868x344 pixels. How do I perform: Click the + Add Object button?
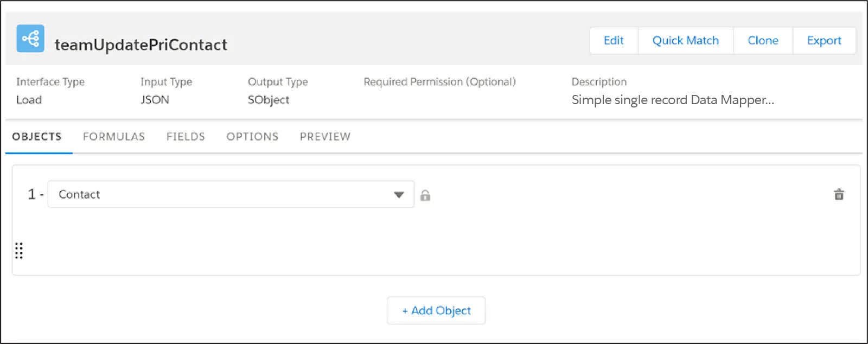pyautogui.click(x=436, y=310)
